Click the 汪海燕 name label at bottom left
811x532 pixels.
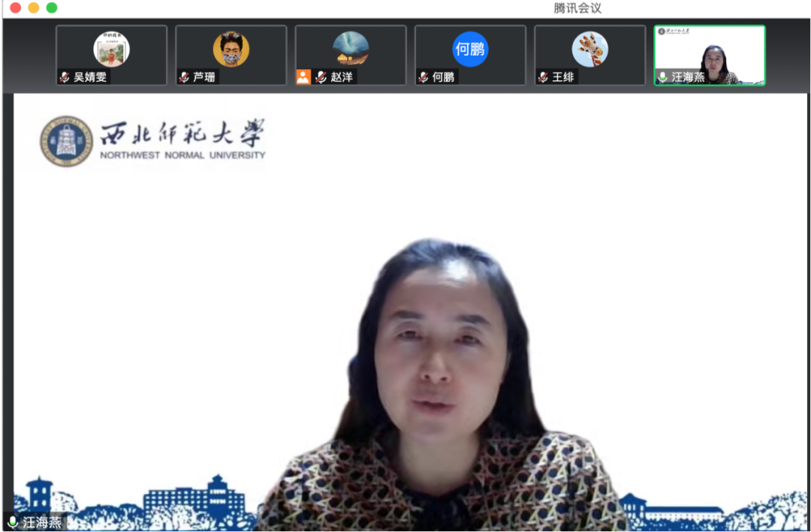(x=41, y=522)
